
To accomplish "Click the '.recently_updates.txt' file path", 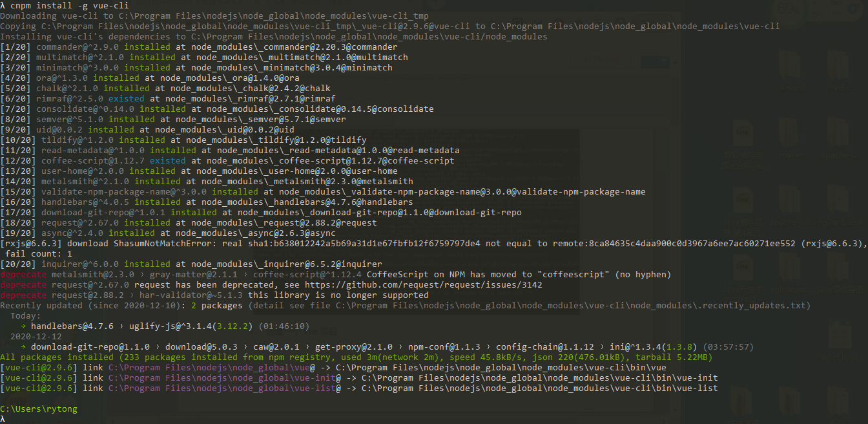I will [752, 305].
